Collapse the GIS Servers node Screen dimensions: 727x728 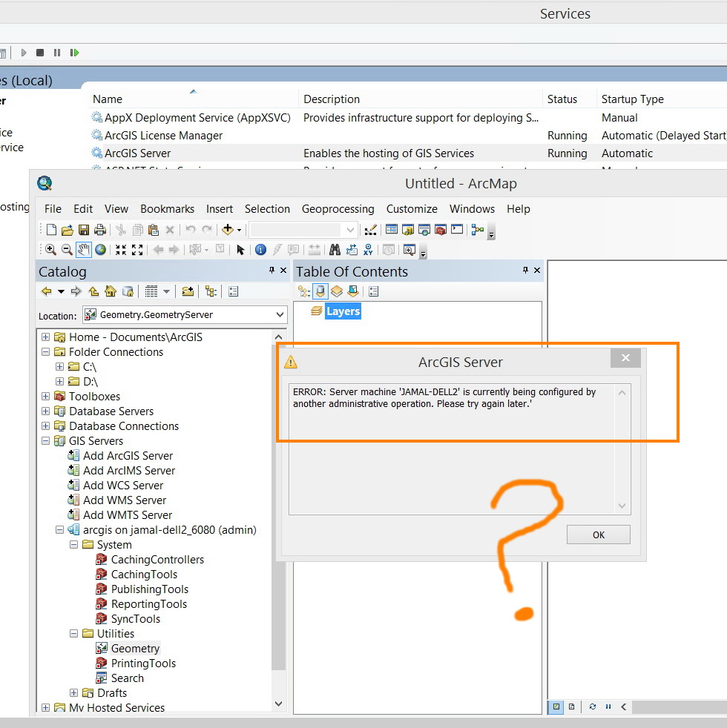[45, 441]
